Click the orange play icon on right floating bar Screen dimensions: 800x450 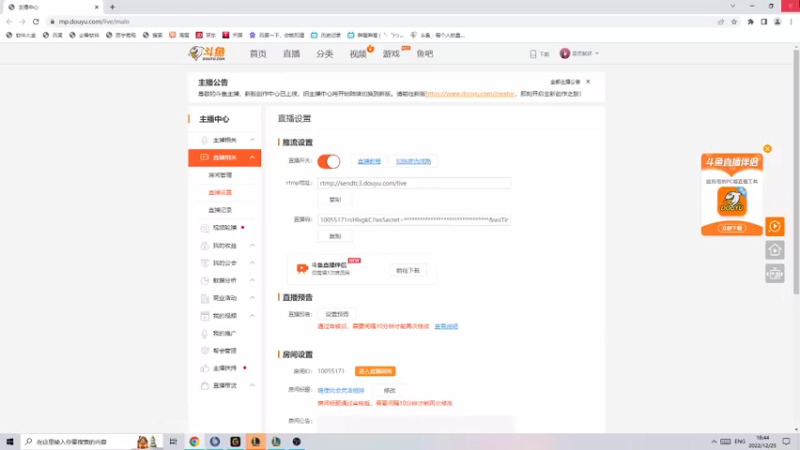(774, 226)
